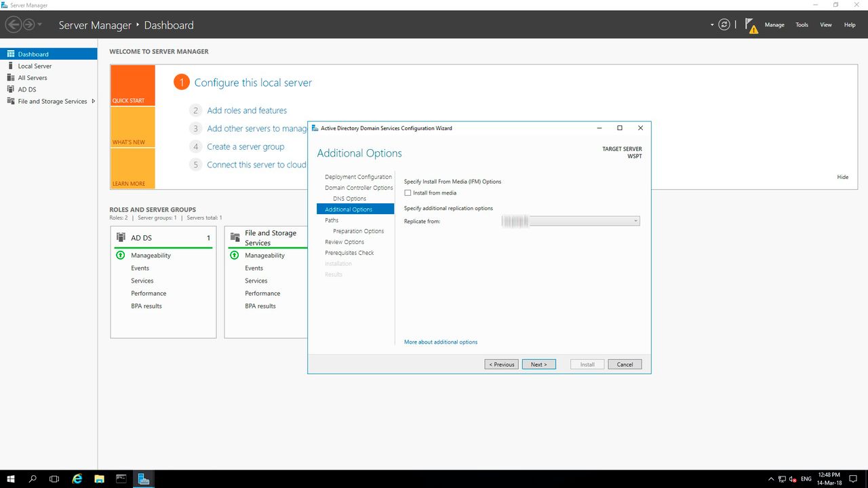Click File and Storage Services tile icon

(x=235, y=237)
